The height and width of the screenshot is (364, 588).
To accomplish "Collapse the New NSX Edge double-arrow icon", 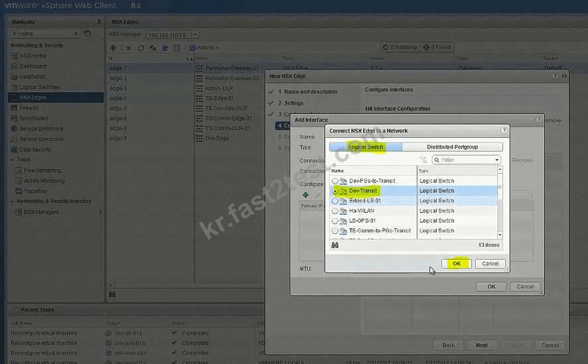I will 564,76.
